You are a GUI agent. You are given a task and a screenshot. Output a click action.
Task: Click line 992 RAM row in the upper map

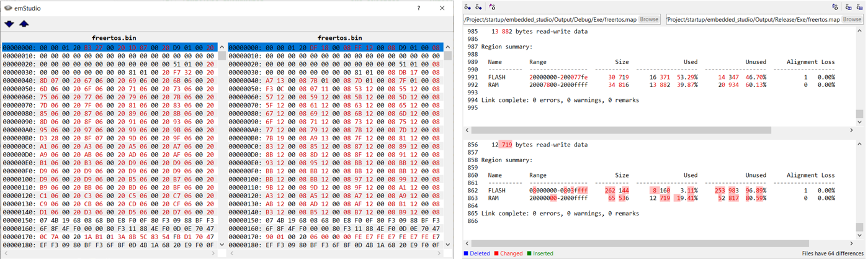650,85
